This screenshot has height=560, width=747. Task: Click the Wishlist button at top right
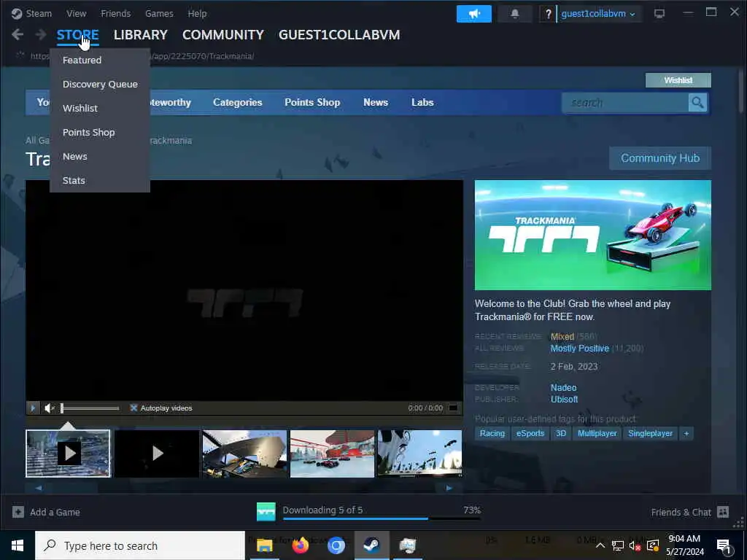tap(678, 80)
